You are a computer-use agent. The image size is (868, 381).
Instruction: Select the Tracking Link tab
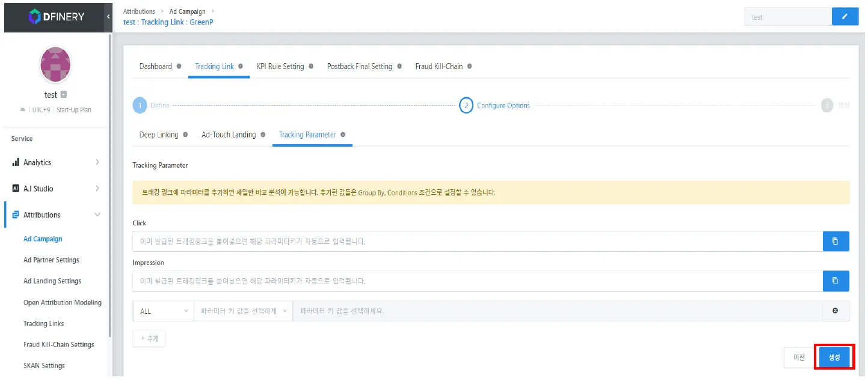click(x=214, y=66)
